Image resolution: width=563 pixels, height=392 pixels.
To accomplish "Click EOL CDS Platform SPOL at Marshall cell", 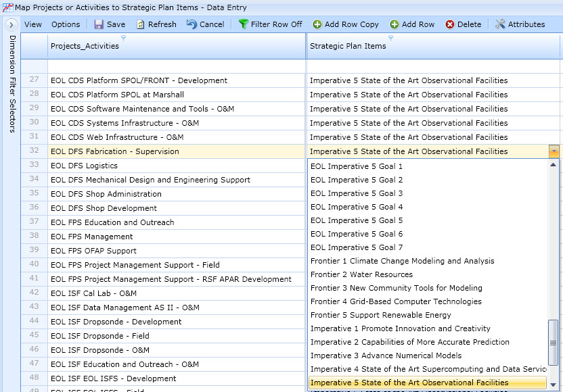I will pyautogui.click(x=177, y=95).
